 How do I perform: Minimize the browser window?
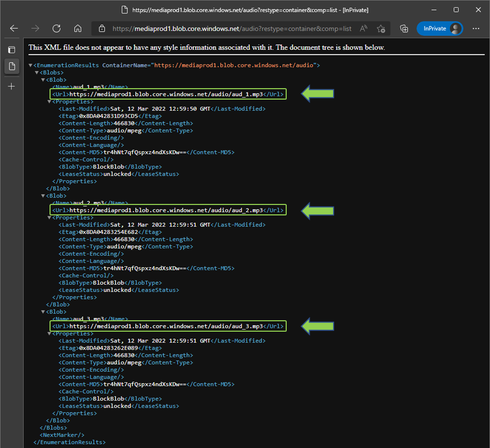point(434,10)
